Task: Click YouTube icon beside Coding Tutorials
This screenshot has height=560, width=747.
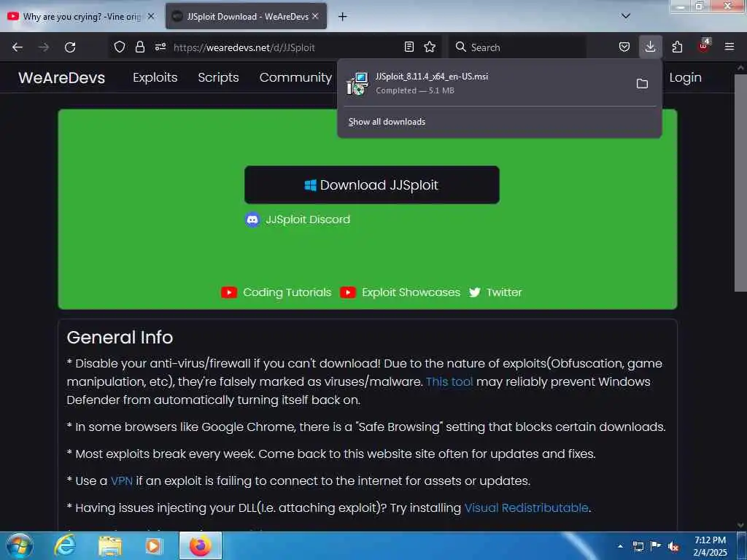Action: (228, 292)
